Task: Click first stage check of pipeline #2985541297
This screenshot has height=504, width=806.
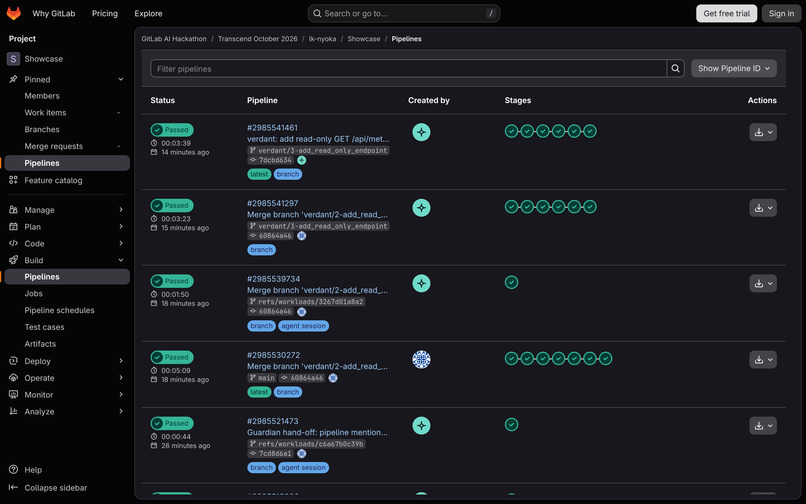Action: click(x=511, y=207)
